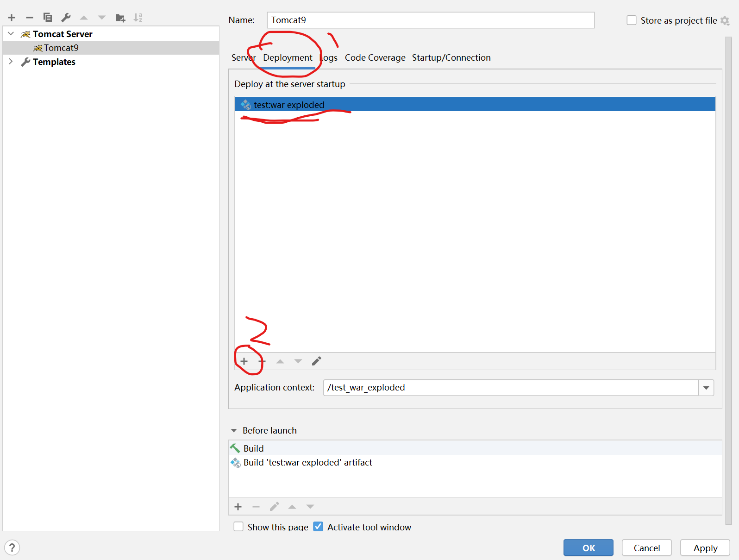Viewport: 739px width, 560px height.
Task: Move configuration down arrow in left toolbar
Action: point(102,18)
